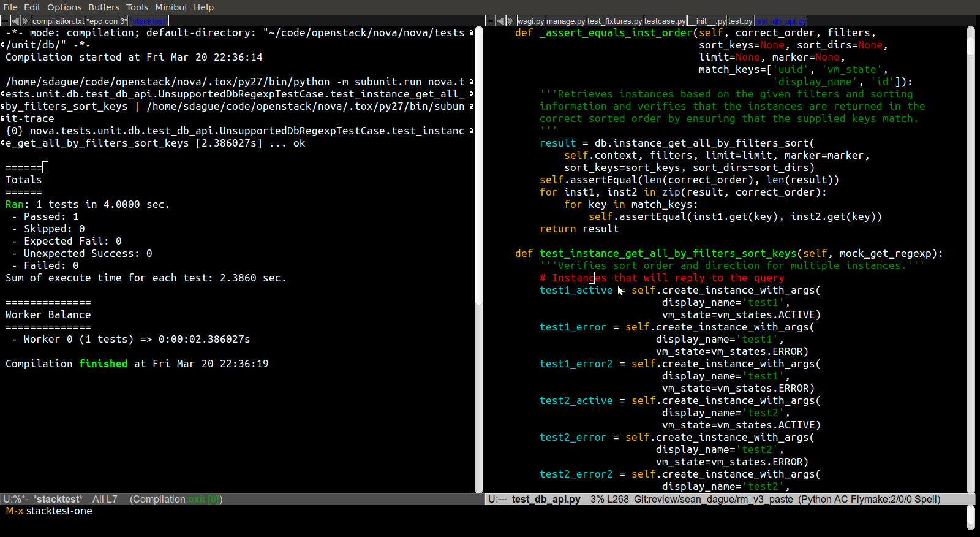Viewport: 980px width, 537px height.
Task: Click the Git:review/sean_dague/rm_v3_paste branch indicator
Action: 714,499
